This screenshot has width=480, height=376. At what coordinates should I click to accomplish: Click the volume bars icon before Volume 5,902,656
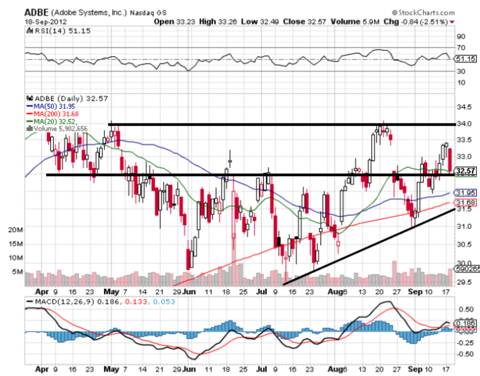[x=29, y=129]
